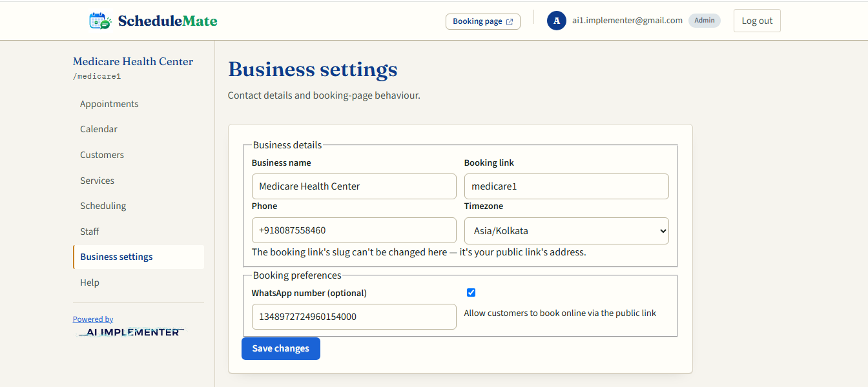Focus the Phone number input field
Viewport: 868px width, 387px height.
pyautogui.click(x=354, y=230)
